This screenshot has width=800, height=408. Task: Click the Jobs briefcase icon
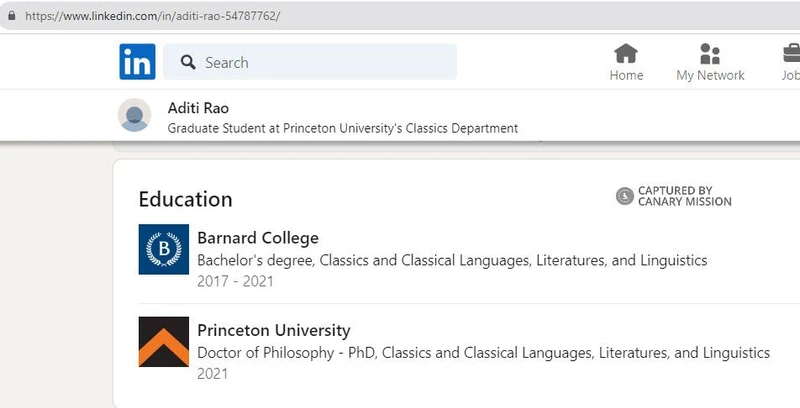point(790,54)
